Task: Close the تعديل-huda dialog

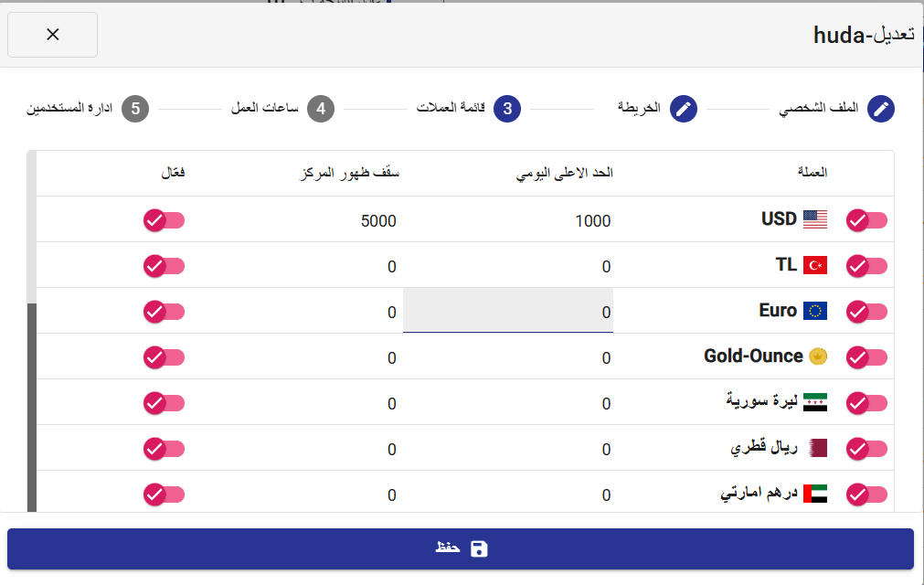Action: pos(52,35)
